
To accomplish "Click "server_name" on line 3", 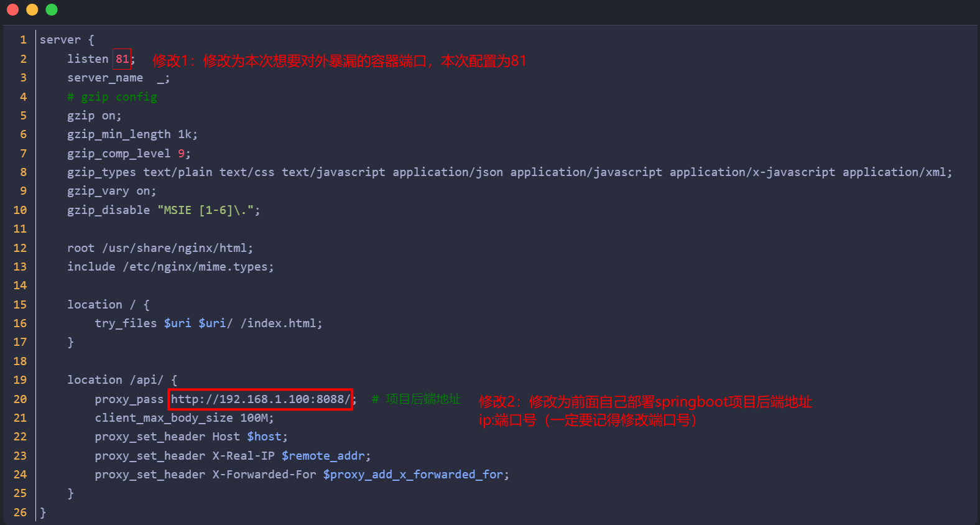I will coord(105,78).
